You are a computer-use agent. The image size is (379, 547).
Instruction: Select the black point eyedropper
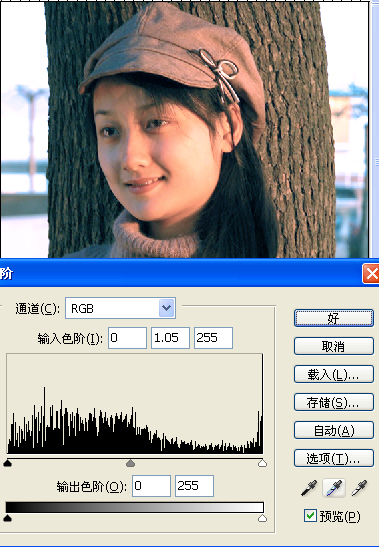[x=309, y=488]
